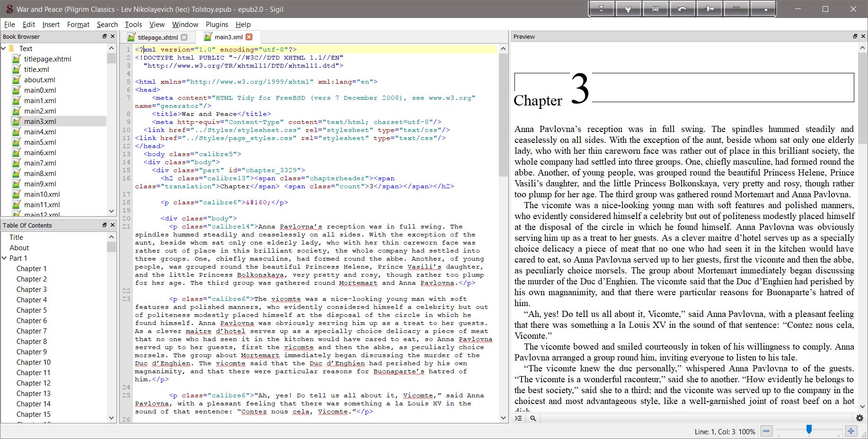Open the Preview inspector with the magnifier icon
This screenshot has width=868, height=439.
(533, 418)
